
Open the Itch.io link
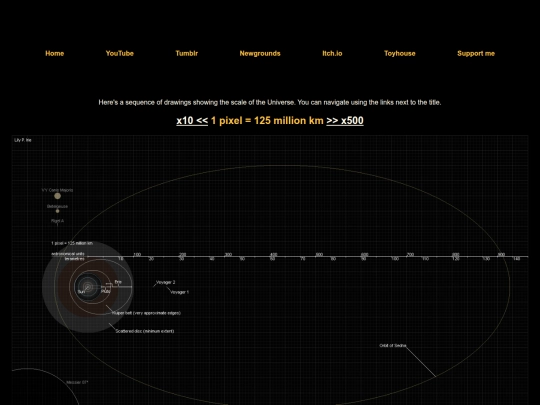(332, 53)
